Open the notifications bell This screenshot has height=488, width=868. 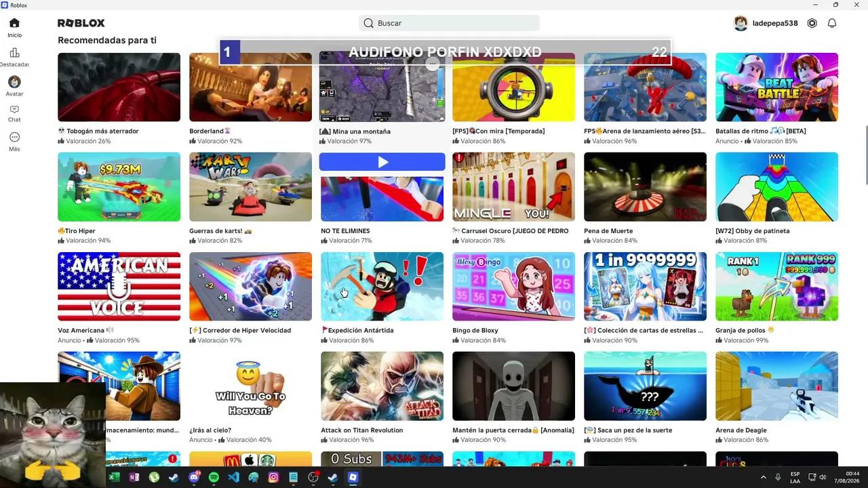(832, 23)
